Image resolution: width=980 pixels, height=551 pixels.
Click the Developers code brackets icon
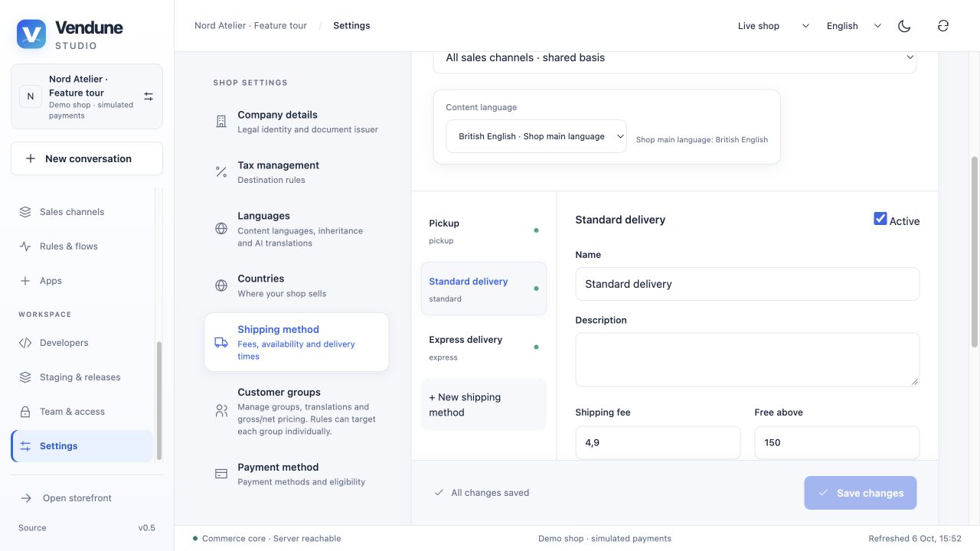point(25,343)
